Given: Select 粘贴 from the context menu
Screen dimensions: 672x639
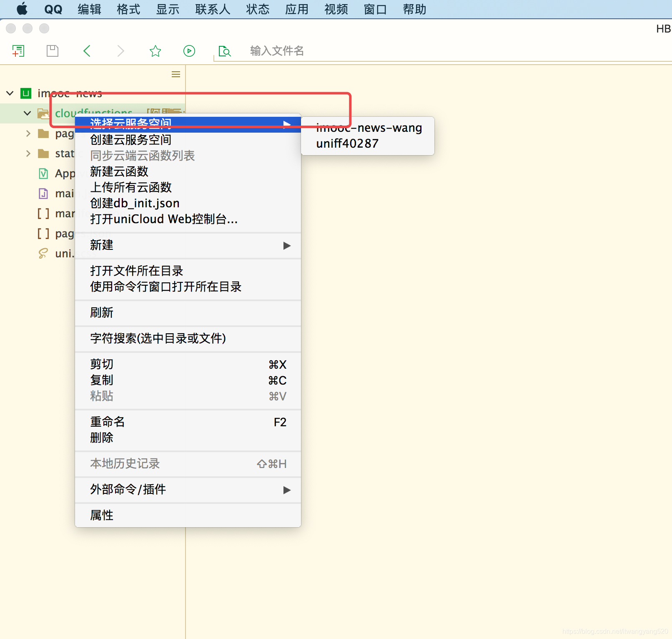Looking at the screenshot, I should pos(188,396).
